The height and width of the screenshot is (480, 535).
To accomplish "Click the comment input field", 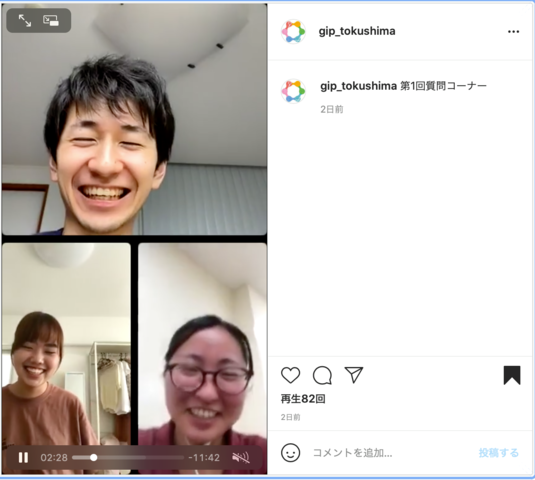I will click(x=392, y=453).
